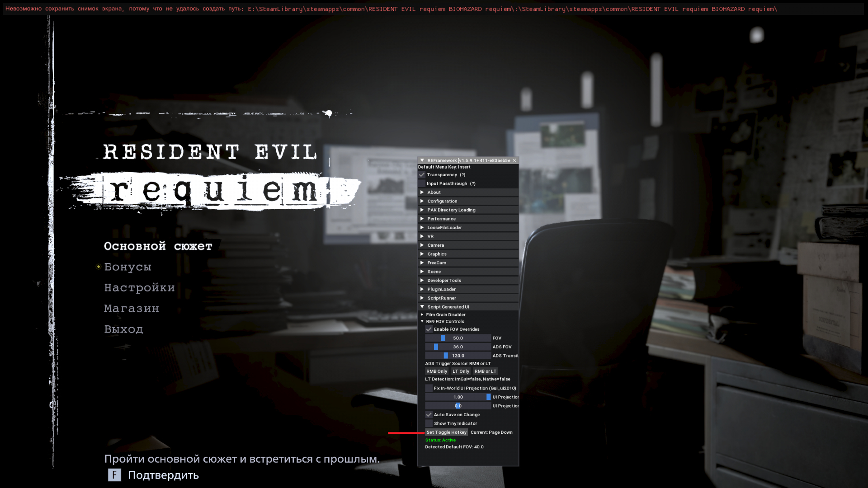Toggle the Transparency checkbox
This screenshot has height=488, width=868.
coord(422,175)
